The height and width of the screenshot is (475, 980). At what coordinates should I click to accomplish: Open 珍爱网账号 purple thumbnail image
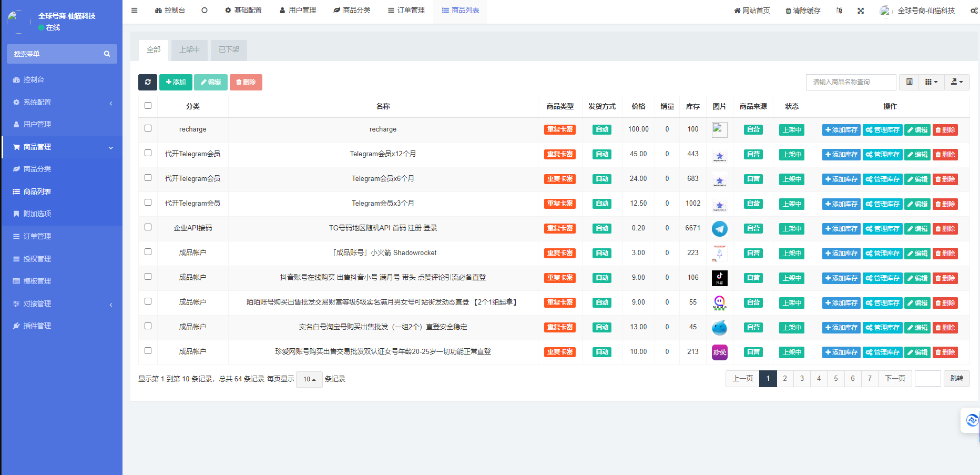pyautogui.click(x=720, y=352)
